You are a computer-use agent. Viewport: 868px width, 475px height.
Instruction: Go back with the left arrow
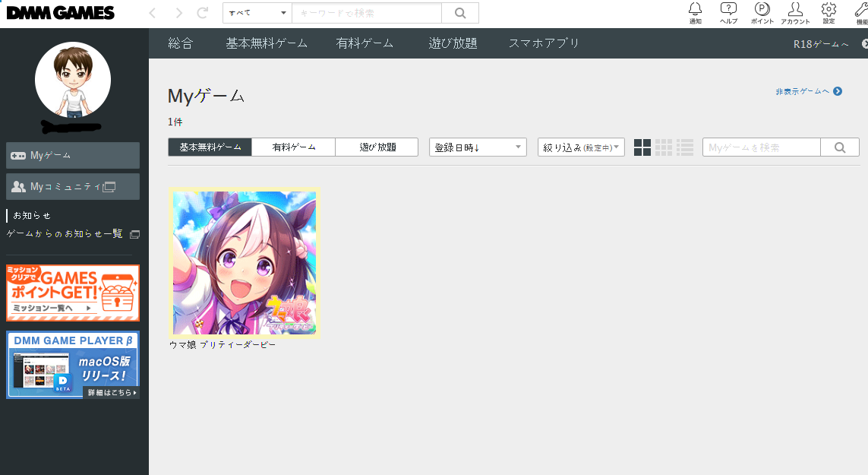tap(153, 13)
